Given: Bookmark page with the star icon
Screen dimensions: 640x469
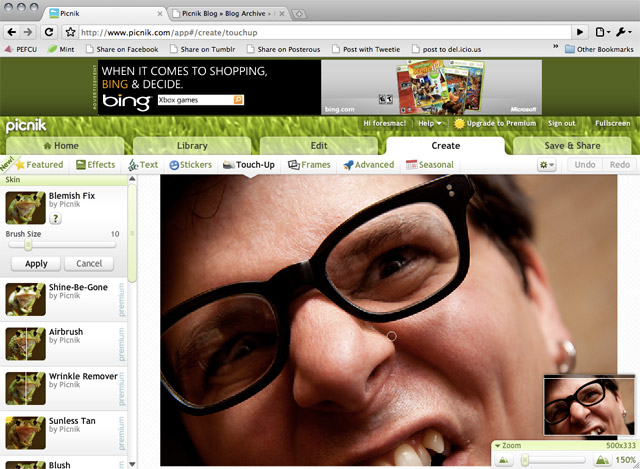Looking at the screenshot, I should pos(71,32).
